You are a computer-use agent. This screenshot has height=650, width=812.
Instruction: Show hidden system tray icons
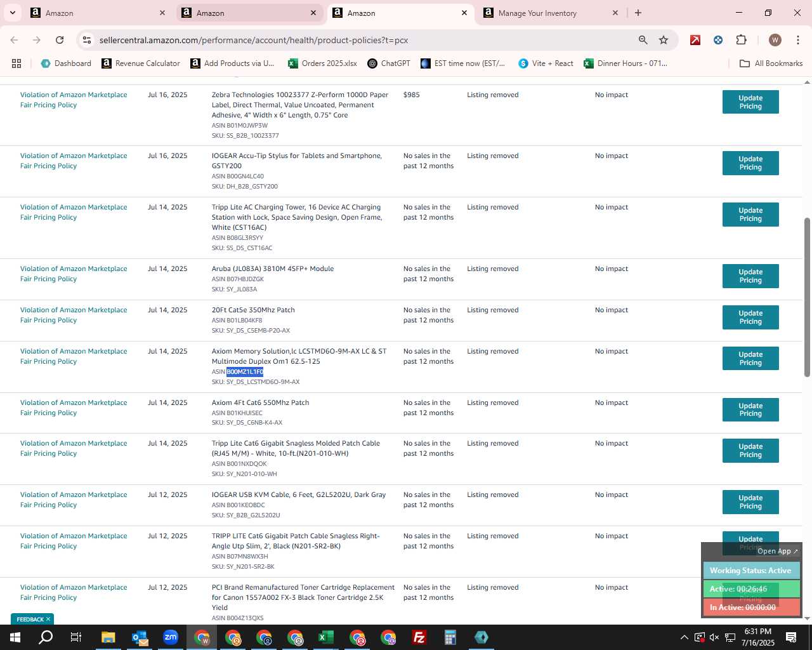click(x=684, y=637)
